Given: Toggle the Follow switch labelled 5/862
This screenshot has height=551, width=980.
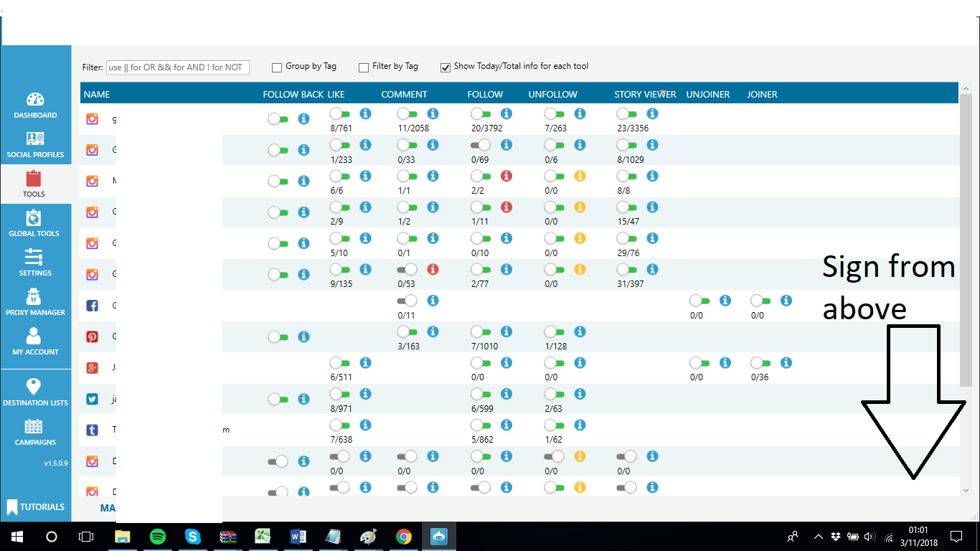Looking at the screenshot, I should pos(481,425).
